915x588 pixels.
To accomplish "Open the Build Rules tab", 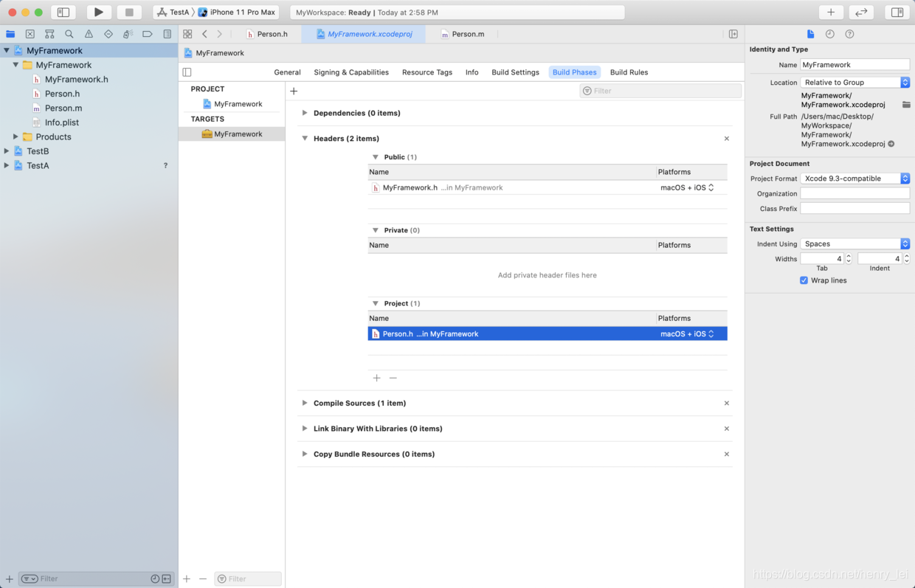I will click(x=629, y=72).
